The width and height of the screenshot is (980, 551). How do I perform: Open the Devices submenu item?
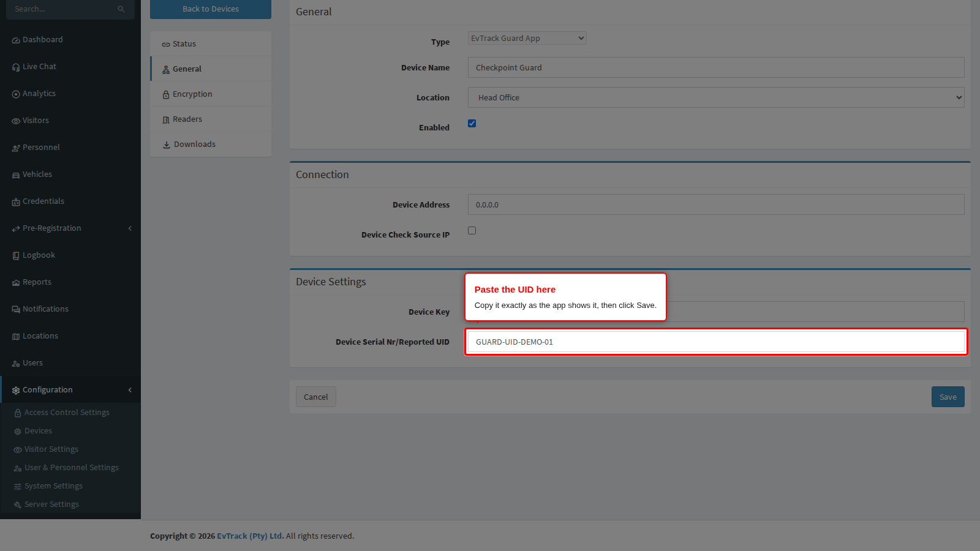(38, 431)
